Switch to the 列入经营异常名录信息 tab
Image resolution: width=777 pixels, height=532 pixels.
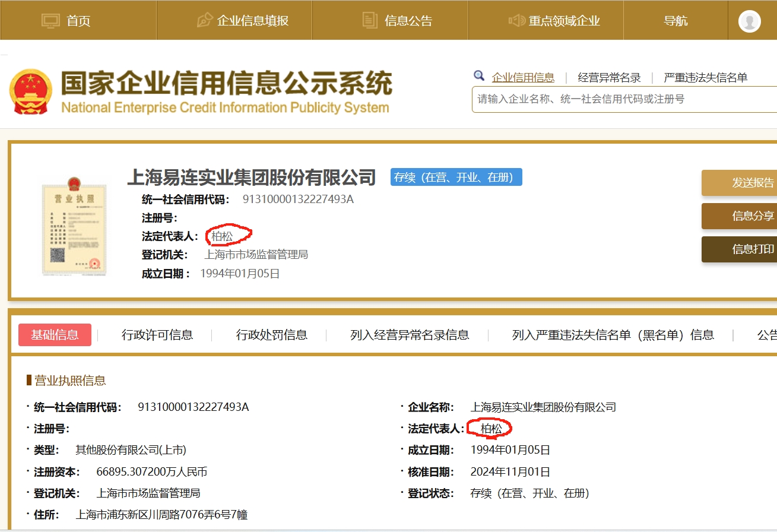point(410,335)
